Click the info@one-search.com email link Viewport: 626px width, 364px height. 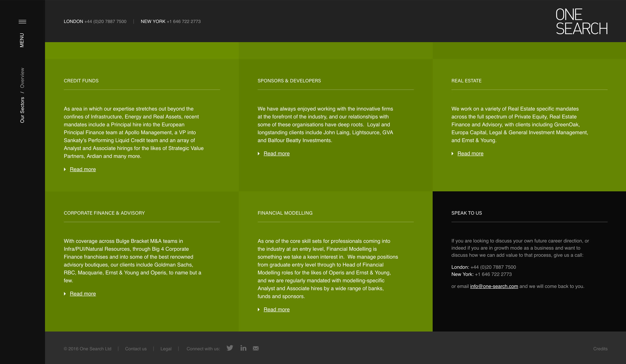click(494, 286)
